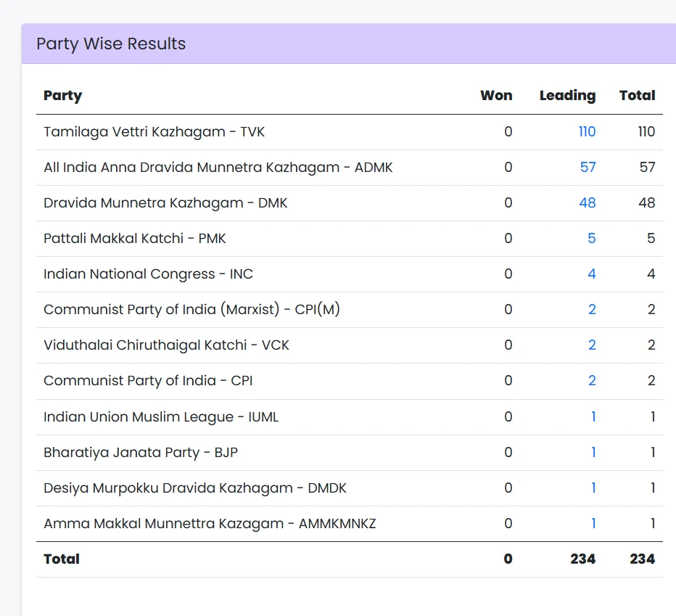This screenshot has width=676, height=616.
Task: Click the Total column header
Action: pyautogui.click(x=638, y=95)
